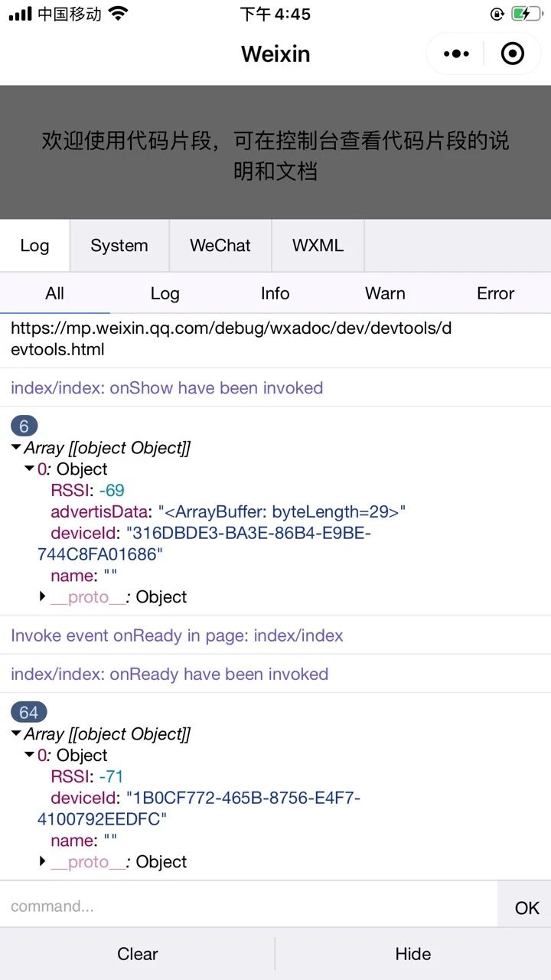This screenshot has height=980, width=551.
Task: Tap the 中国移动 carrier label
Action: point(69,14)
